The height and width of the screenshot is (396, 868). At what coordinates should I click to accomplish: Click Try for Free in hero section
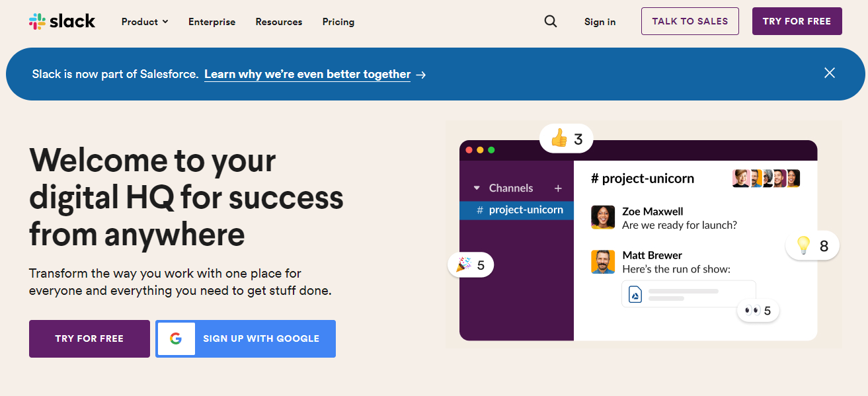click(x=89, y=338)
